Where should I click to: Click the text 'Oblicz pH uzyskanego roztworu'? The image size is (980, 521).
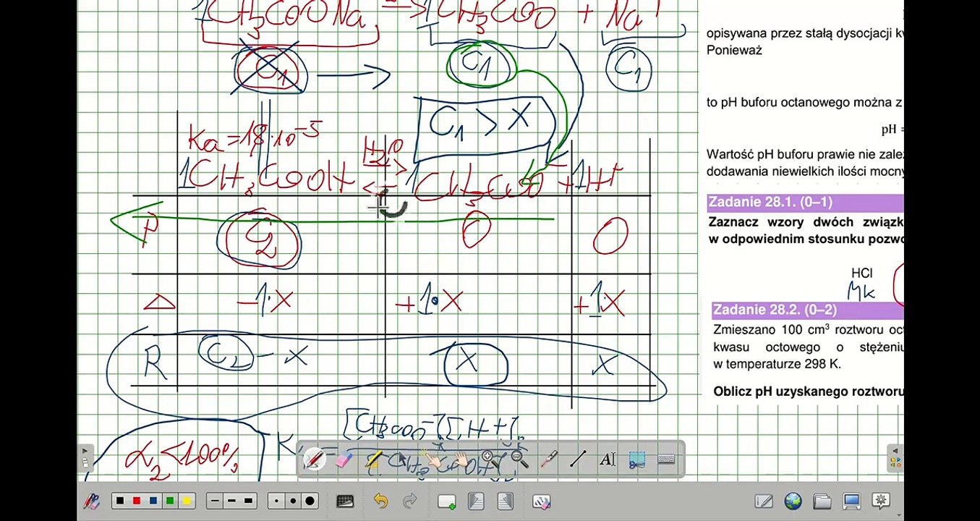click(809, 391)
